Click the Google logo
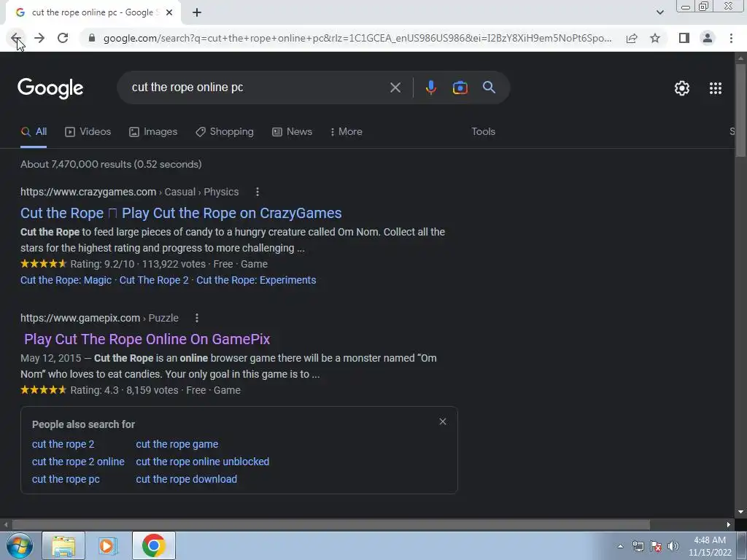This screenshot has width=747, height=560. click(50, 88)
